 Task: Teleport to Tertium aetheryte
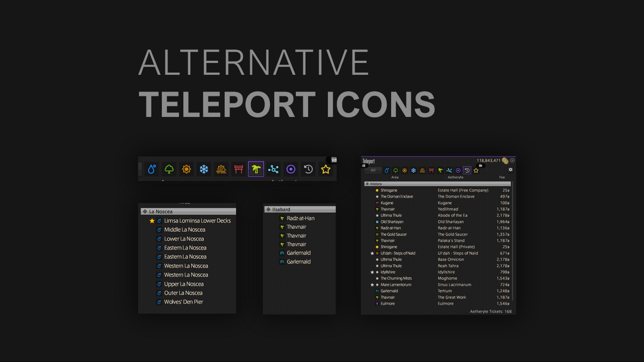445,291
